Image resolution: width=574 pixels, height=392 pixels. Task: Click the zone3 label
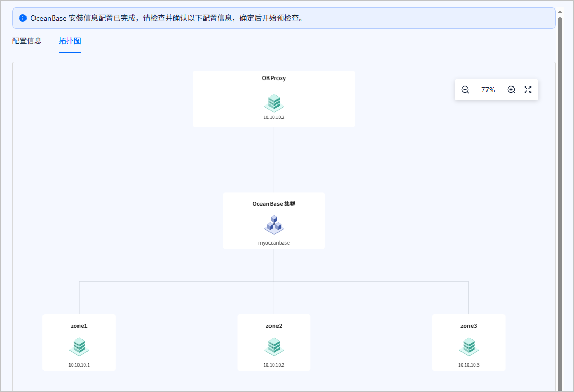(469, 326)
